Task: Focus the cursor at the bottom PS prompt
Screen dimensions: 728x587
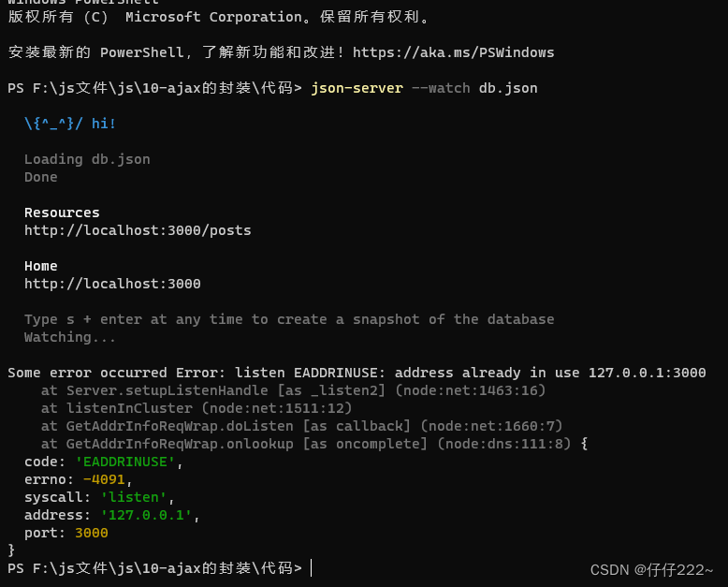Action: [311, 568]
